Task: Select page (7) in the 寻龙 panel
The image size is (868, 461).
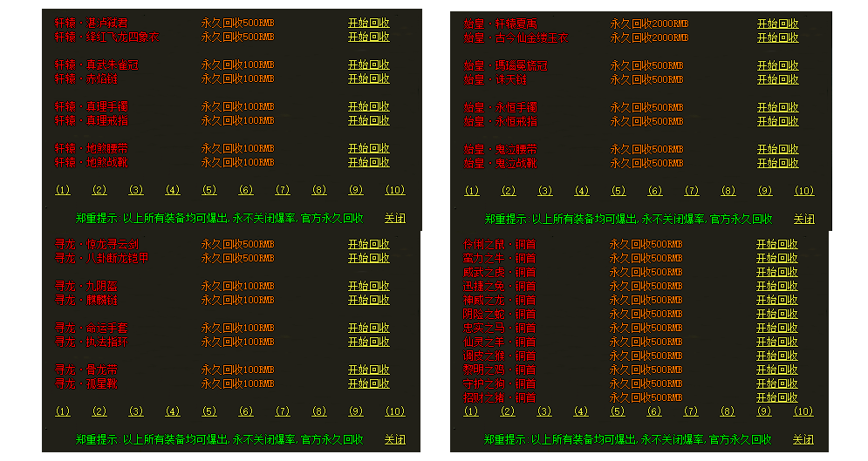Action: [283, 411]
